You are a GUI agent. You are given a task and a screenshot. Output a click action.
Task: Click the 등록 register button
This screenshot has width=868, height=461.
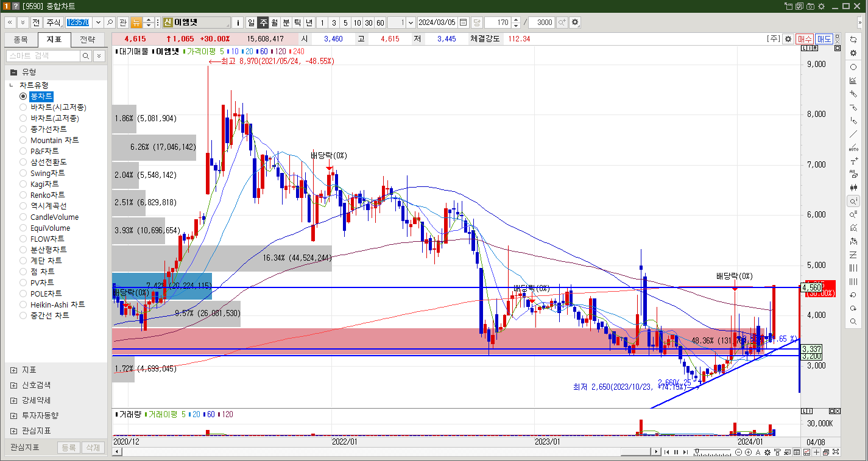point(69,448)
